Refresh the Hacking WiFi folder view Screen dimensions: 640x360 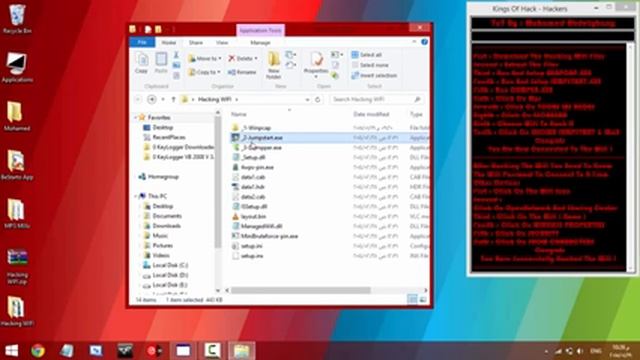coord(318,99)
